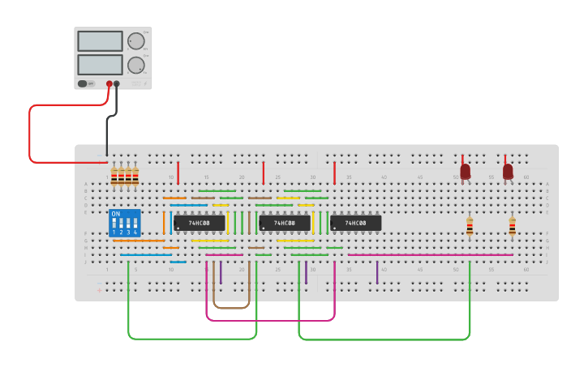The image size is (588, 367).
Task: Click the black negative terminal of power supply
Action: click(117, 83)
